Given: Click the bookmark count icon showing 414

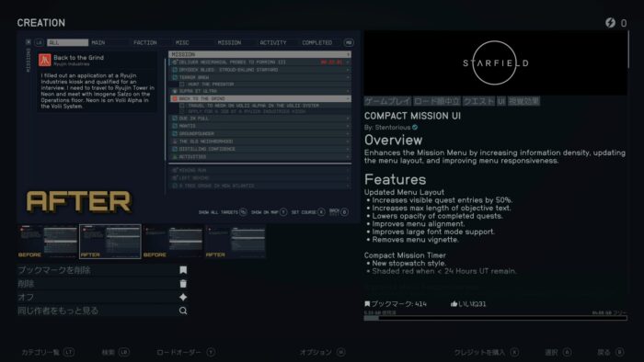Looking at the screenshot, I should pyautogui.click(x=367, y=304).
